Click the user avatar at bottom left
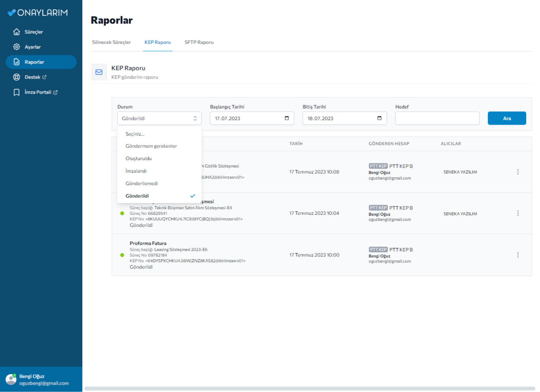This screenshot has height=392, width=540. pyautogui.click(x=11, y=379)
